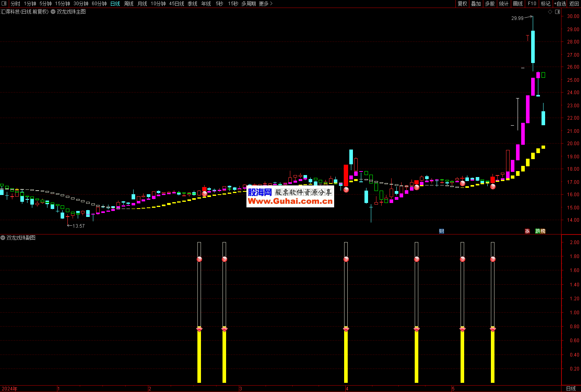The height and width of the screenshot is (392, 581).
Task: Expand the 双龙戏珠副图 indicator dropdown
Action: (x=3, y=238)
